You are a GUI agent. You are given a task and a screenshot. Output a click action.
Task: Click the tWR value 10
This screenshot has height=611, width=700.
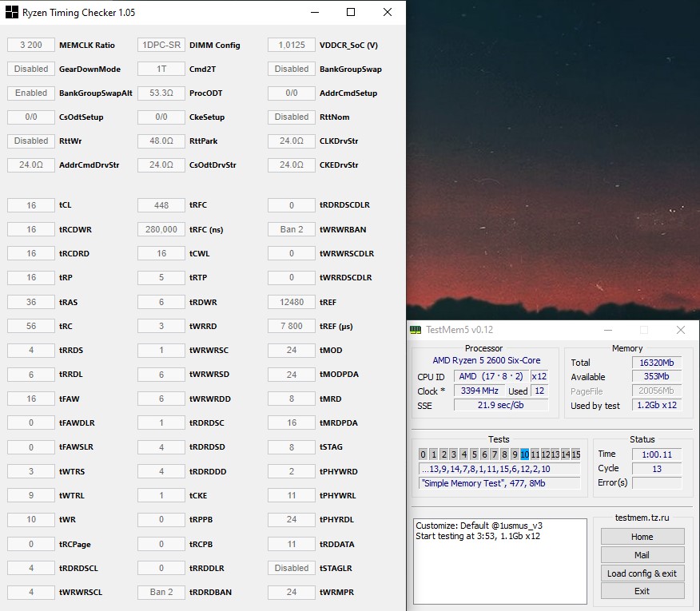31,519
